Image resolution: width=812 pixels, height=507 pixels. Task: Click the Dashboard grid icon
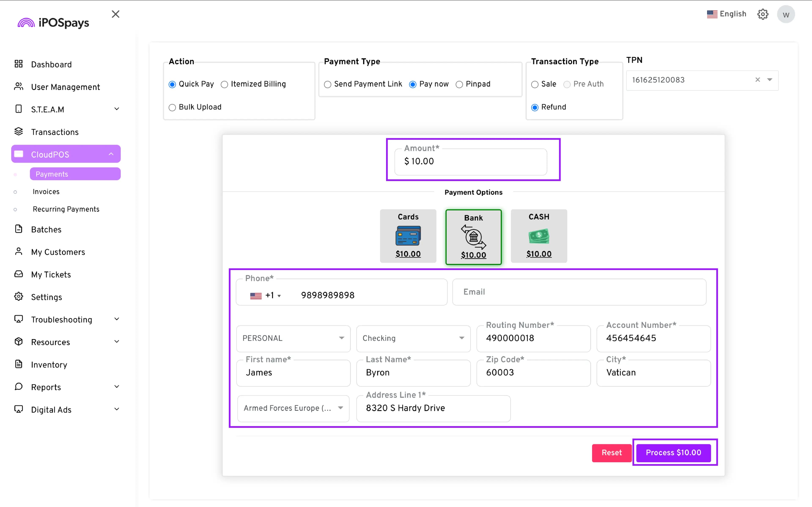click(x=19, y=64)
